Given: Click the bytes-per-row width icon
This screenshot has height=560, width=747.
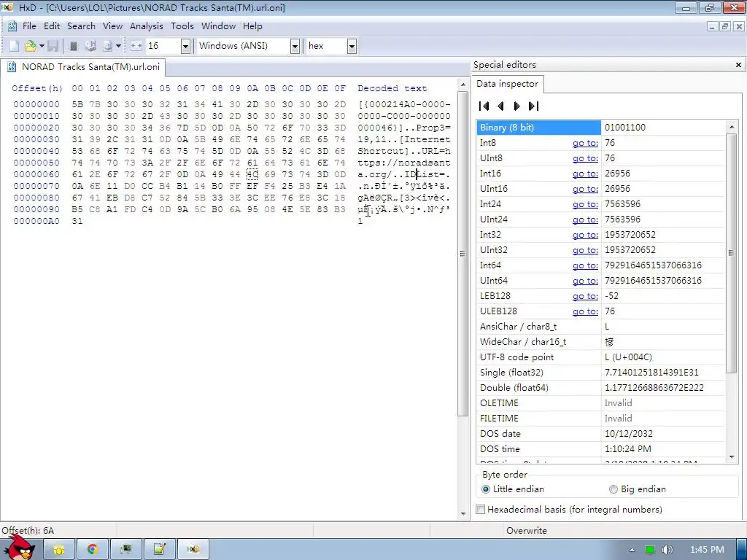Looking at the screenshot, I should click(x=136, y=46).
